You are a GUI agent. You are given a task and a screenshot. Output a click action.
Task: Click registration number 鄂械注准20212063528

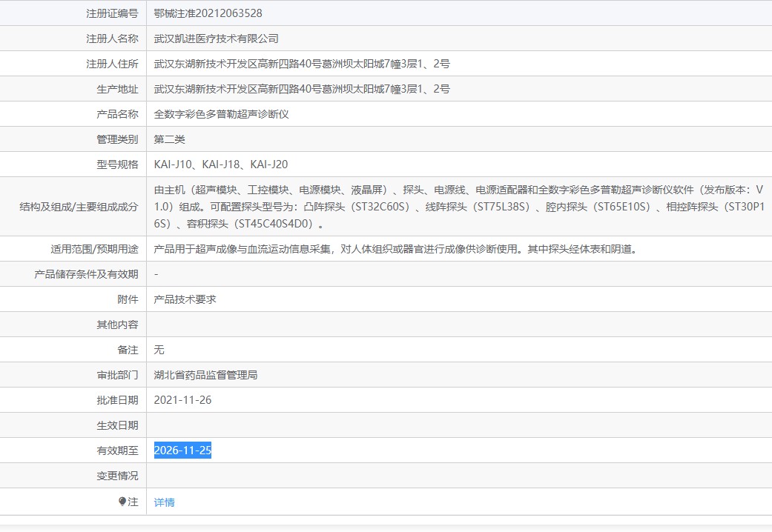(208, 13)
